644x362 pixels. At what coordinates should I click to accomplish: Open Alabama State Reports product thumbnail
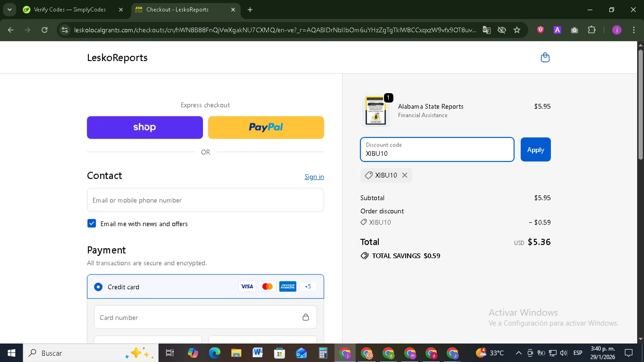376,110
